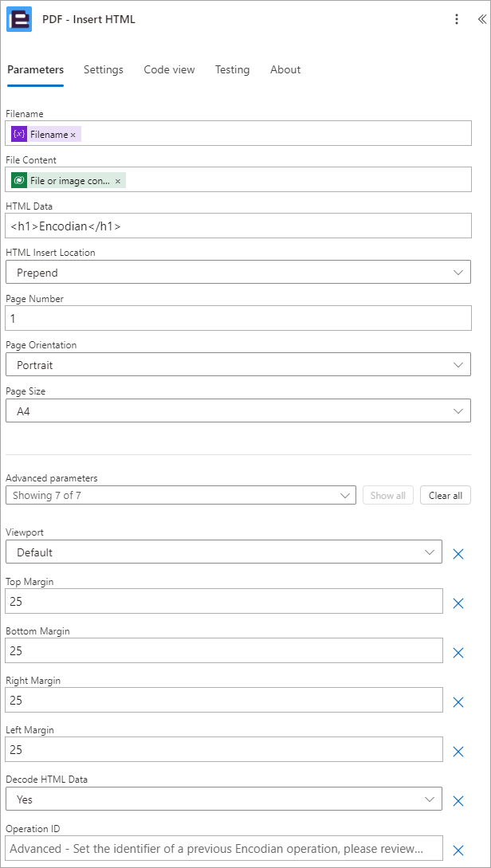The width and height of the screenshot is (491, 868).
Task: Click the Bottom Margin input field
Action: pyautogui.click(x=224, y=650)
